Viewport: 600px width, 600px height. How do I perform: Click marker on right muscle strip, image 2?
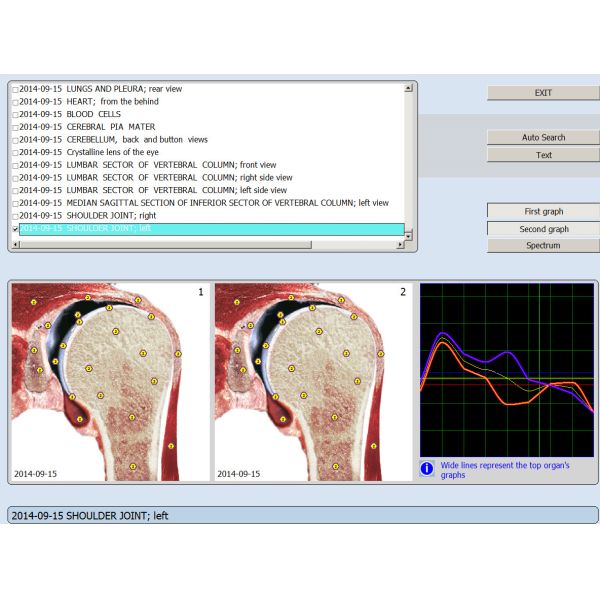point(375,446)
